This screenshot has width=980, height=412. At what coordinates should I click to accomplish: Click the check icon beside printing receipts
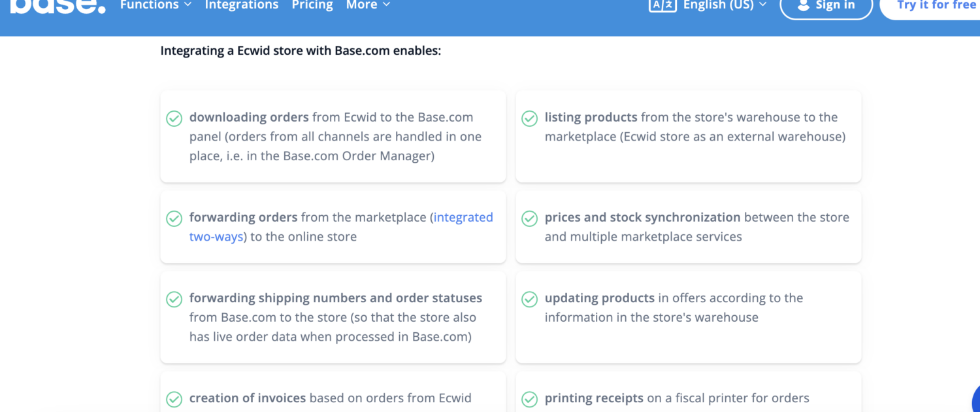click(529, 399)
